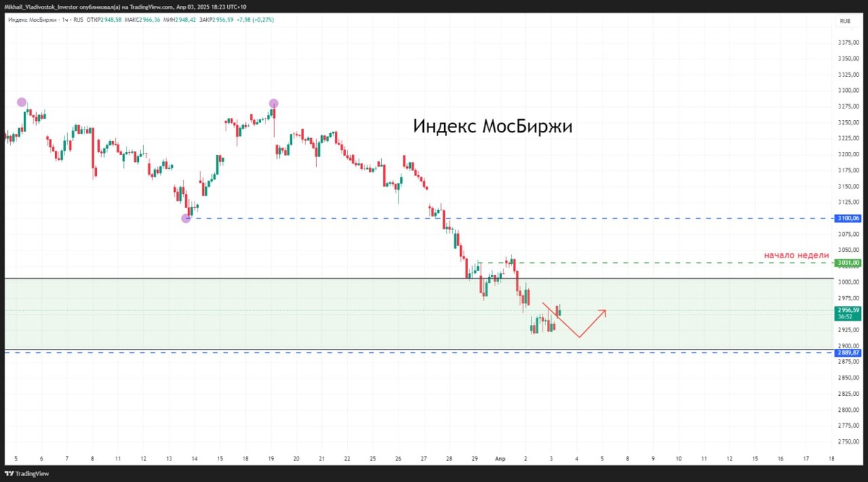Click the 3 200,00 price axis label
This screenshot has width=868, height=482.
tap(848, 154)
